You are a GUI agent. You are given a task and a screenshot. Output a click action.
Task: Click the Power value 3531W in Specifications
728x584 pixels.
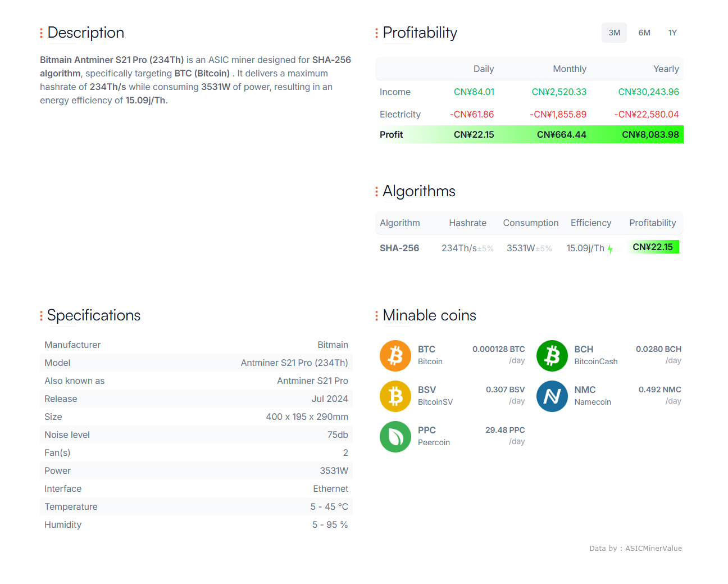pyautogui.click(x=334, y=470)
